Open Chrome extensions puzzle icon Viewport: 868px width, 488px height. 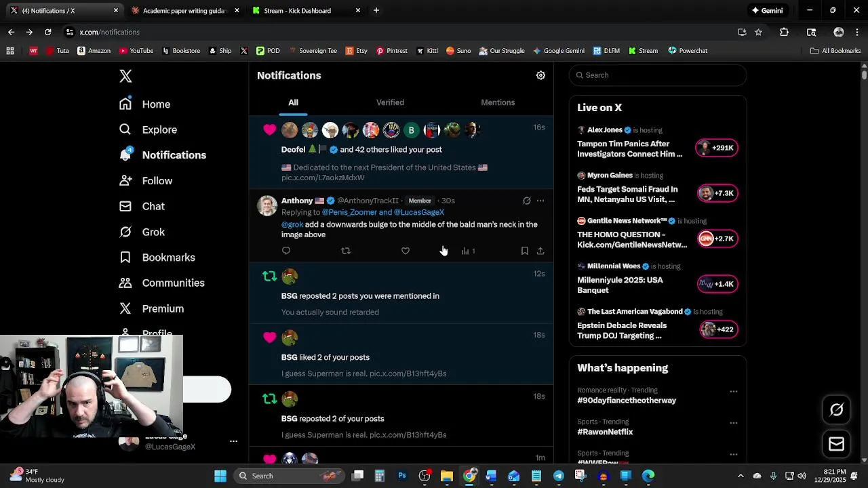point(784,32)
